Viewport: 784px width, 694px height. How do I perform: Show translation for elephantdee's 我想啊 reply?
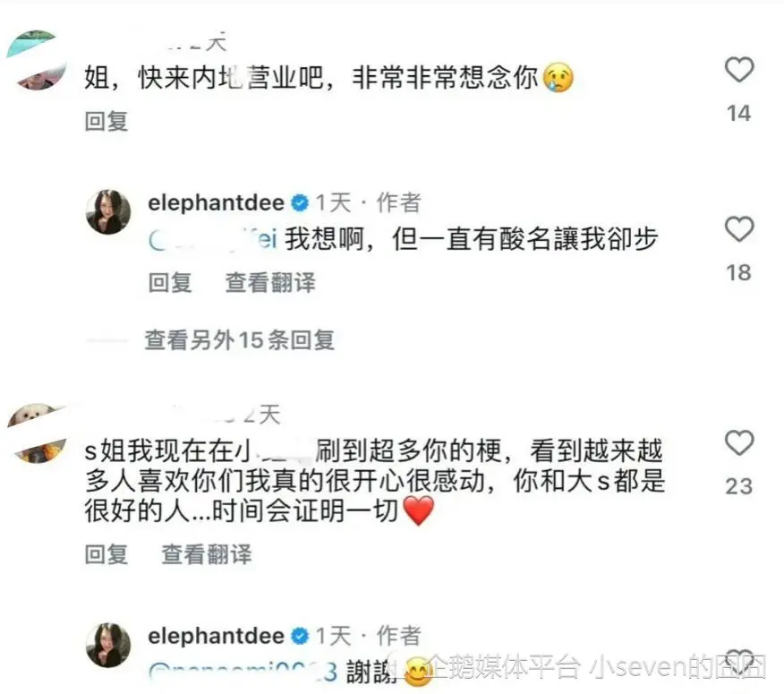[x=270, y=282]
